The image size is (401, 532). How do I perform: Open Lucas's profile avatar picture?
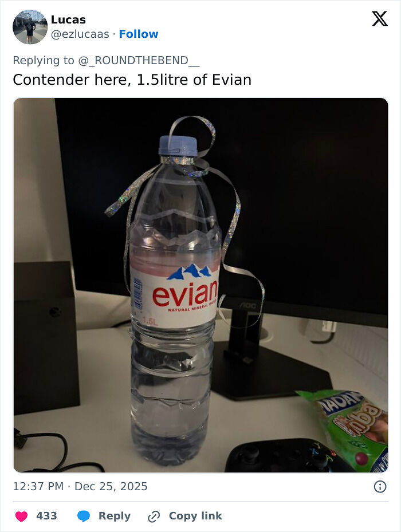pyautogui.click(x=30, y=27)
